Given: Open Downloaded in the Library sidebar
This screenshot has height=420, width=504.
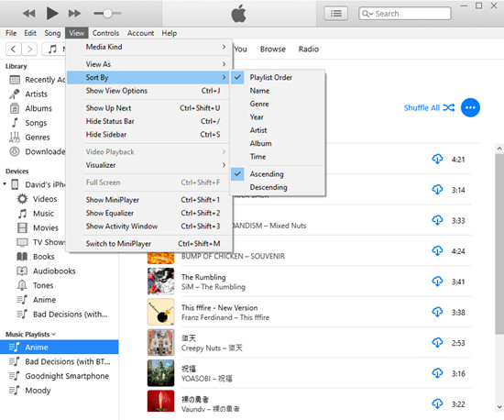Looking at the screenshot, I should [x=38, y=151].
